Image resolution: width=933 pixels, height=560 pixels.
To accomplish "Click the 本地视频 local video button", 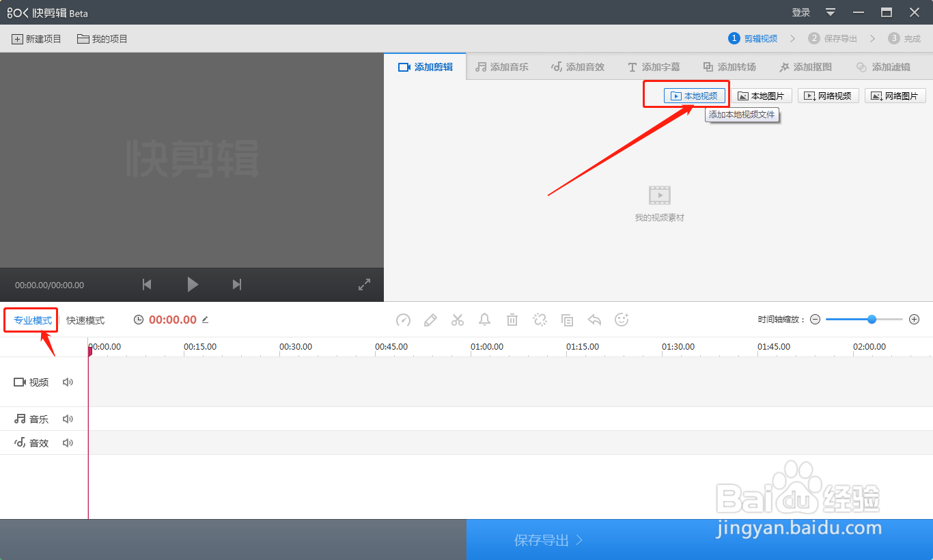I will click(693, 96).
